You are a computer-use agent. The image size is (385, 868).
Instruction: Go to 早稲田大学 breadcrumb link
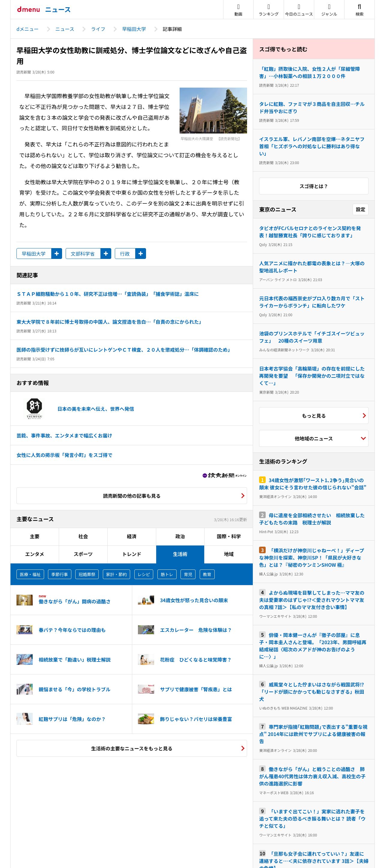tap(134, 29)
